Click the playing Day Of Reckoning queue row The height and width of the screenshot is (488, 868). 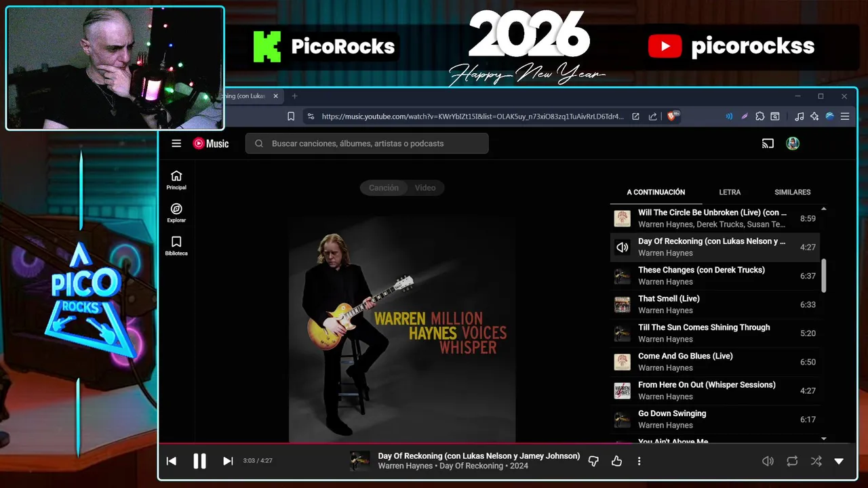[715, 247]
